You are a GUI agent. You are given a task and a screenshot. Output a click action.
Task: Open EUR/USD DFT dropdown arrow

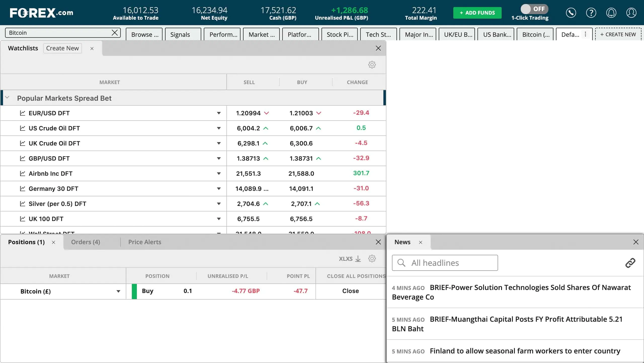tap(219, 113)
